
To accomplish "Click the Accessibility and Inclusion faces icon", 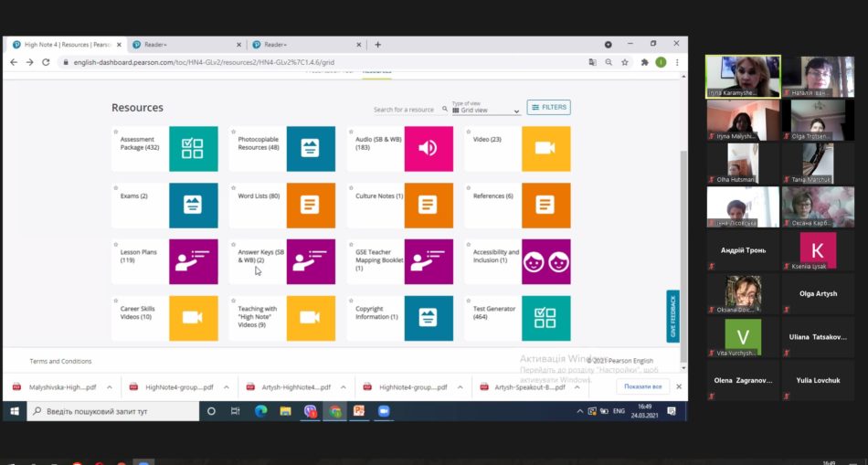I will (545, 262).
